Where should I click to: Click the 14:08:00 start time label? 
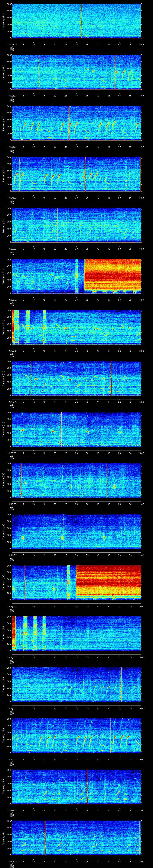click(x=12, y=402)
